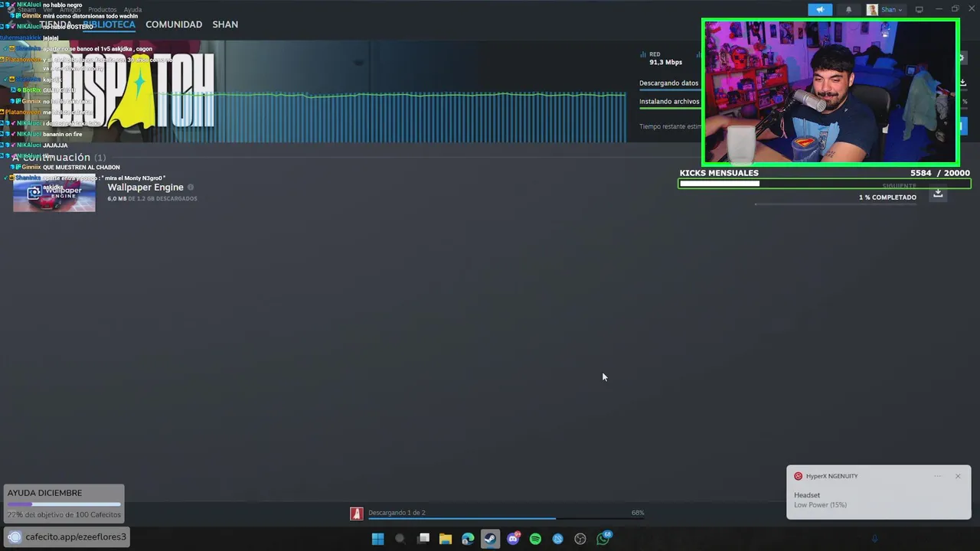Screen dimensions: 980x551
Task: Open the SHAN profile tab
Action: point(225,24)
